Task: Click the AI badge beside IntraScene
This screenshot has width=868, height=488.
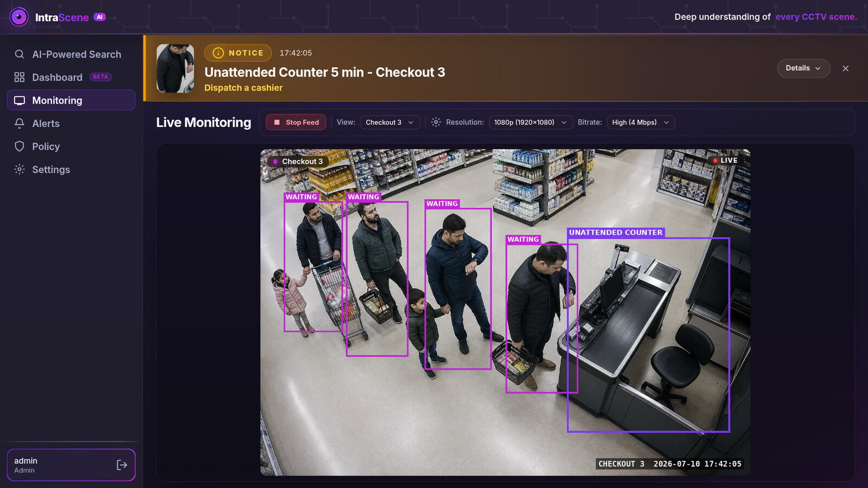Action: click(x=100, y=17)
